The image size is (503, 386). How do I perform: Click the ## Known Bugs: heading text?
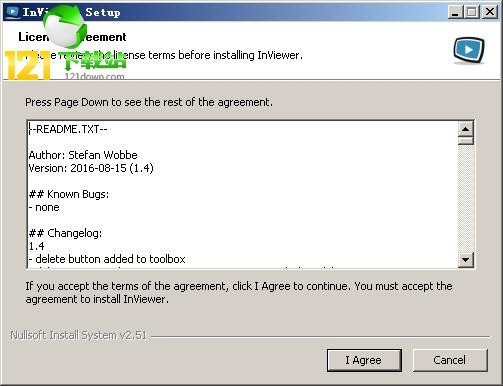pyautogui.click(x=69, y=194)
